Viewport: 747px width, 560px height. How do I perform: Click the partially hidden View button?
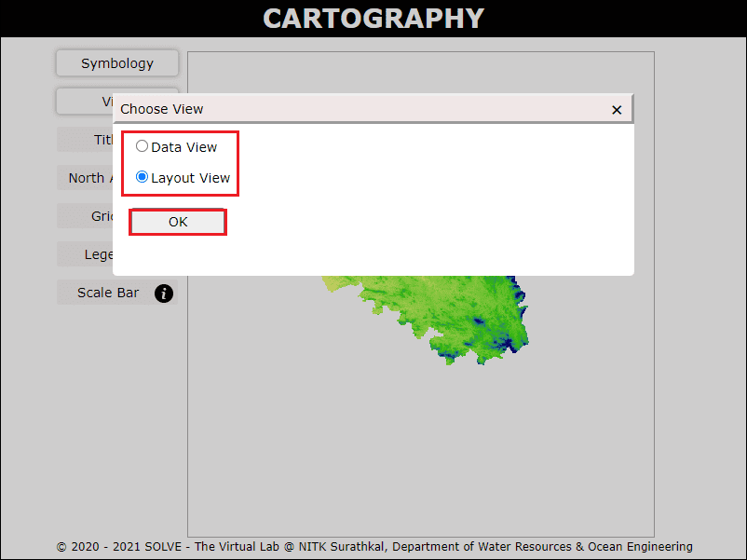tap(84, 101)
